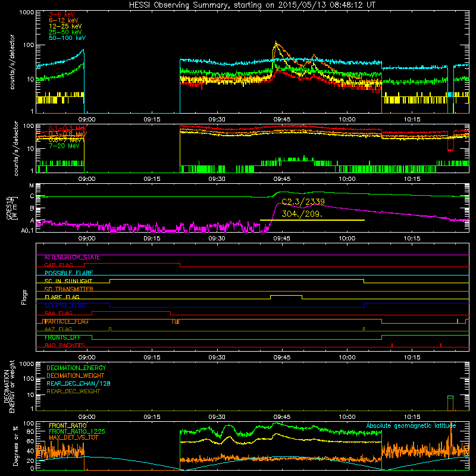476x476 pixels.
Task: Select the 'FRONTS_OFF' flag label
Action: (62, 337)
